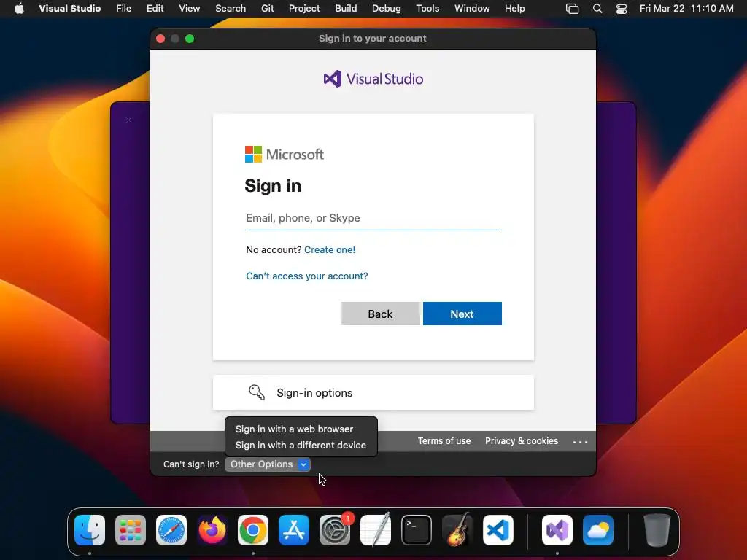Screen dimensions: 747x560
Task: Open the Sign-in options panel
Action: [x=373, y=392]
